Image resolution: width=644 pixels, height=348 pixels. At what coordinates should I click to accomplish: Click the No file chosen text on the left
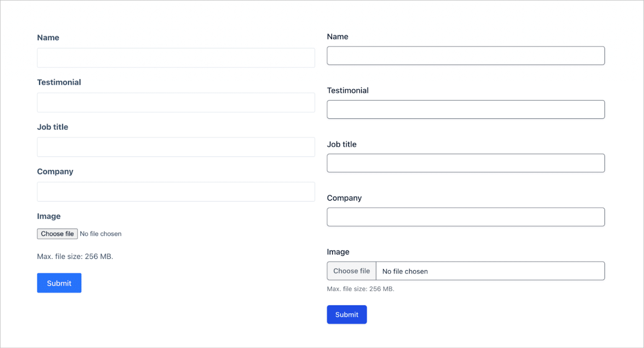(x=101, y=233)
